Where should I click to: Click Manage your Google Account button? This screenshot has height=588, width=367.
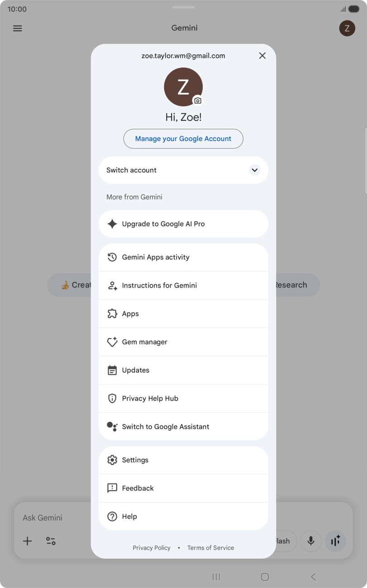pos(183,139)
